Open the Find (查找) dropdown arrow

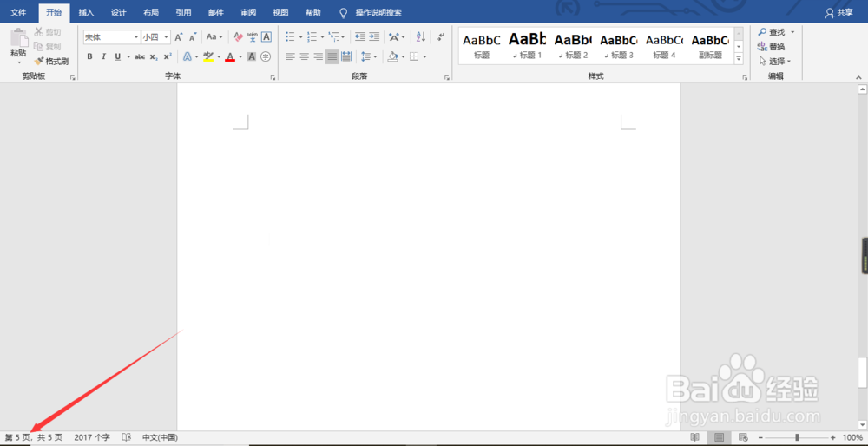tap(792, 32)
